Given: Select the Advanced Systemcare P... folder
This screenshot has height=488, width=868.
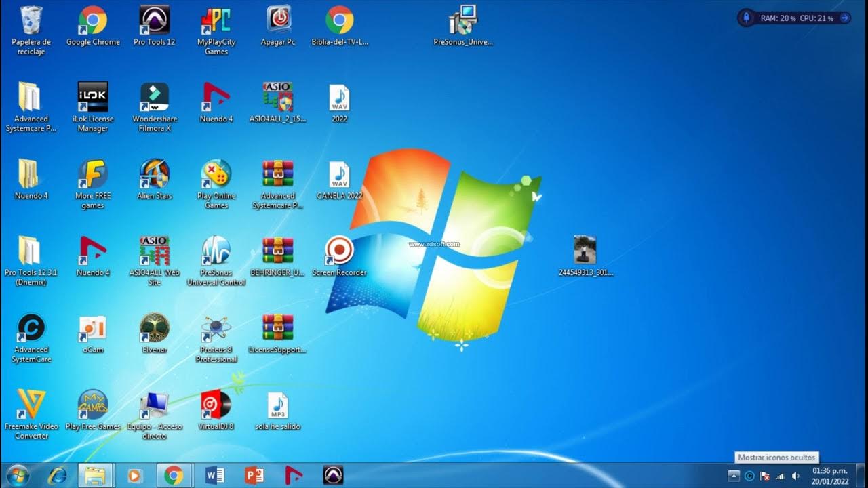Looking at the screenshot, I should (x=31, y=107).
